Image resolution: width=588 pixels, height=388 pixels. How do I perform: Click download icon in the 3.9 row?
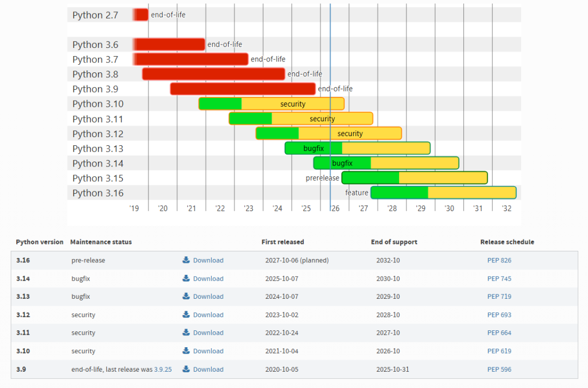coord(186,369)
